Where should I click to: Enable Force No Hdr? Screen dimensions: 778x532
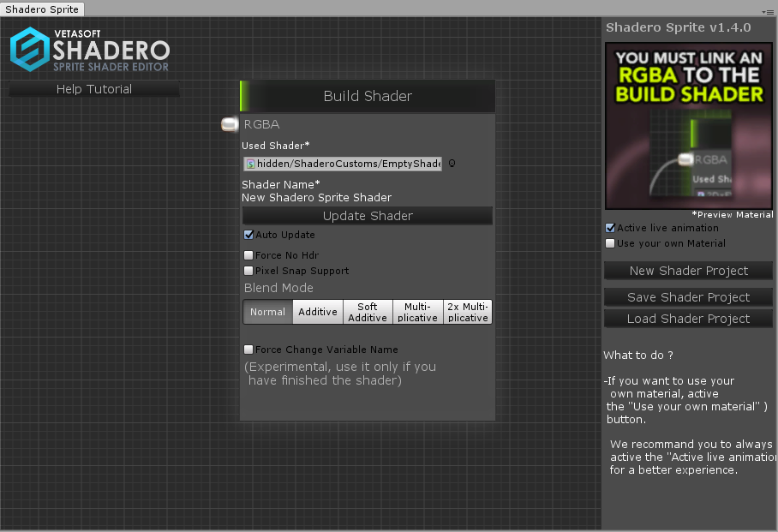click(248, 255)
